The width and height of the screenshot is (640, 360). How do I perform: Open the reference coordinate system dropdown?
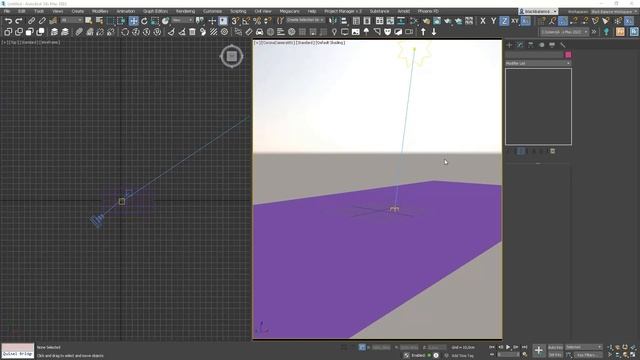[x=182, y=20]
